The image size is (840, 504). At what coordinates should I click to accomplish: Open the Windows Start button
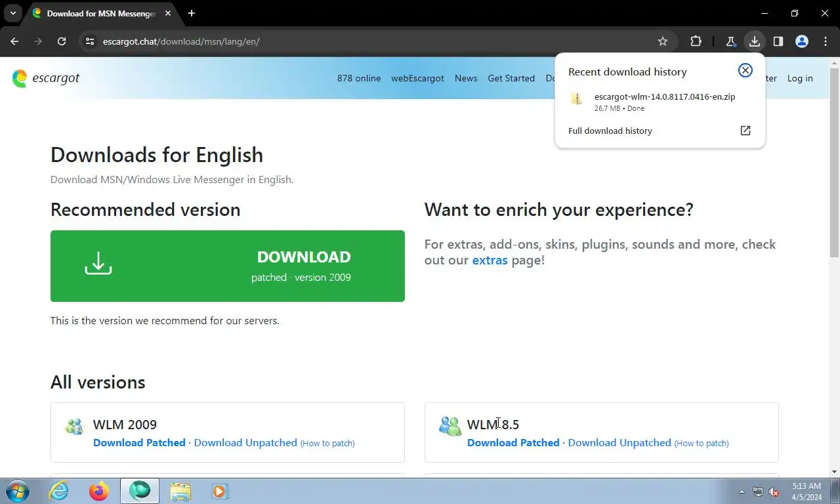(18, 491)
